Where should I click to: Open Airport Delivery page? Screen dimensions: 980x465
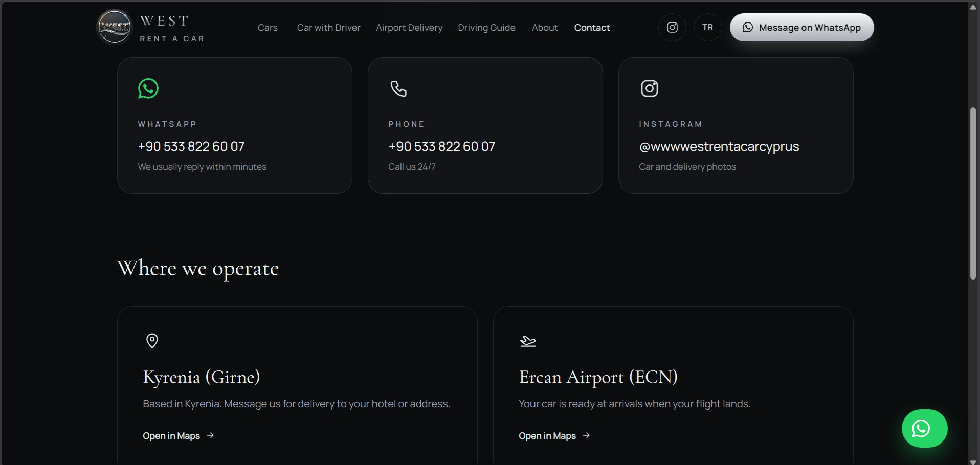tap(409, 28)
